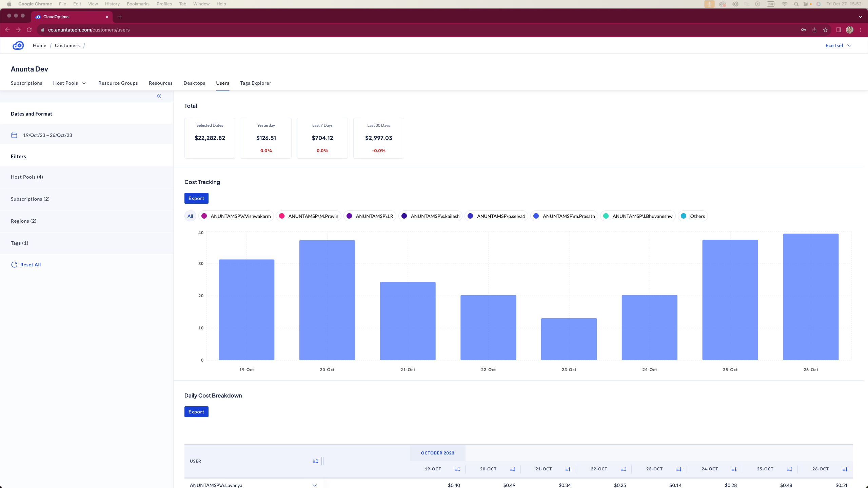This screenshot has height=488, width=868.
Task: Collapse the sidebar using the double-chevron icon
Action: click(x=159, y=96)
